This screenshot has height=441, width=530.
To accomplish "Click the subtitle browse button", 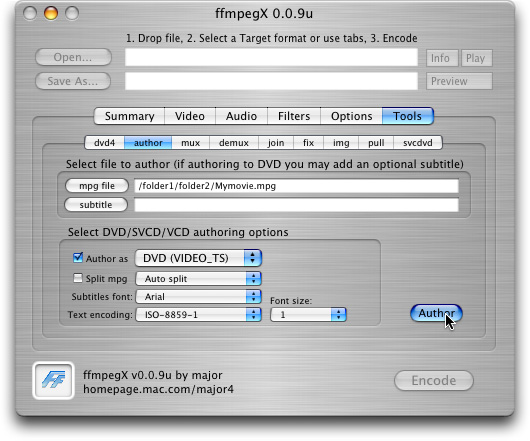I will pyautogui.click(x=96, y=204).
